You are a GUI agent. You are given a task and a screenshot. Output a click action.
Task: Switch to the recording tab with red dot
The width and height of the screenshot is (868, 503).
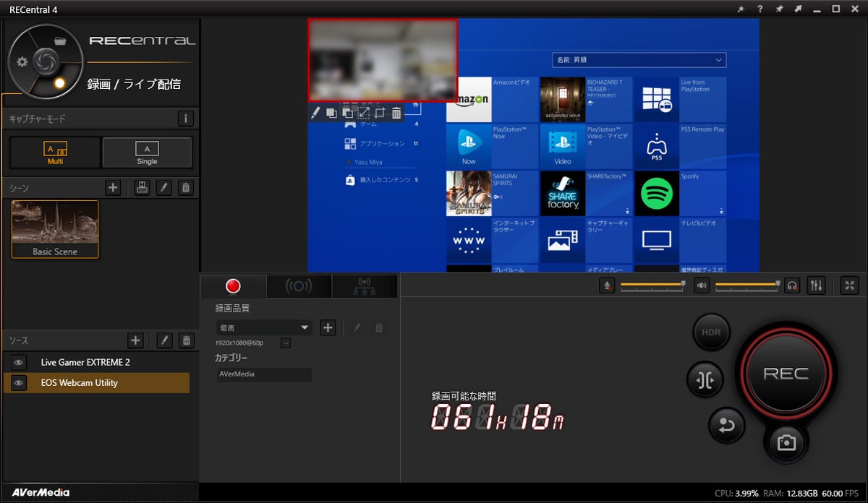point(233,286)
